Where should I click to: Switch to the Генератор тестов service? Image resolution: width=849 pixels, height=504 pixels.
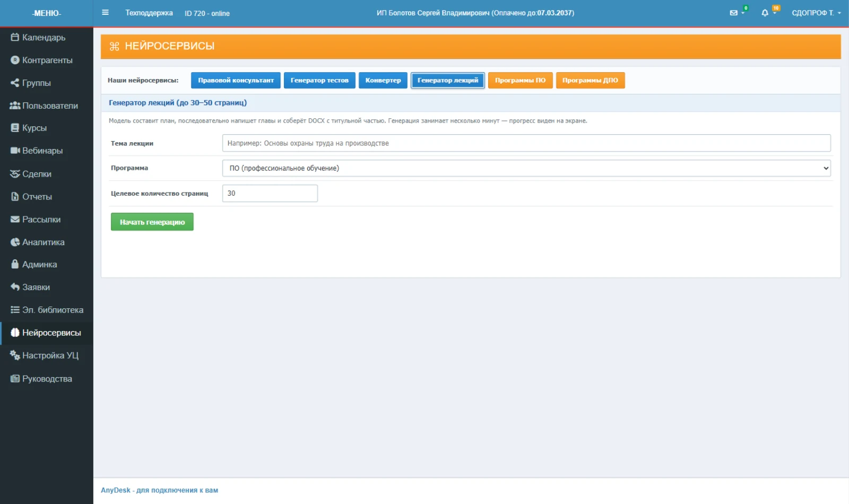(319, 80)
